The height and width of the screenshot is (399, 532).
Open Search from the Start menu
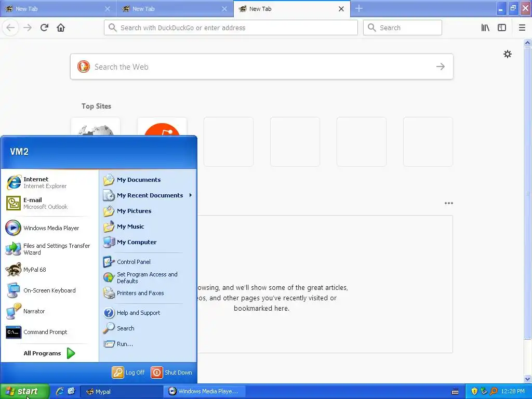pyautogui.click(x=148, y=328)
